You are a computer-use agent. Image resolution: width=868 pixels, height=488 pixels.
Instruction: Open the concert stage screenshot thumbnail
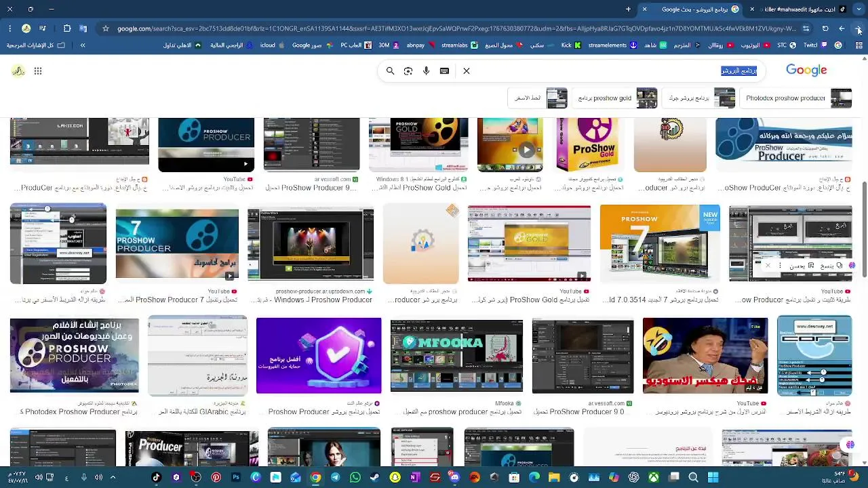[x=311, y=244]
